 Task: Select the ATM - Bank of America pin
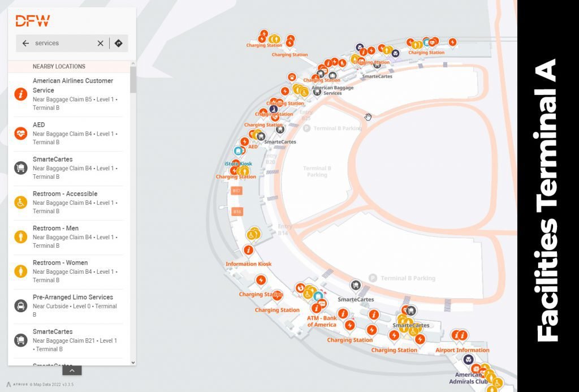317,308
